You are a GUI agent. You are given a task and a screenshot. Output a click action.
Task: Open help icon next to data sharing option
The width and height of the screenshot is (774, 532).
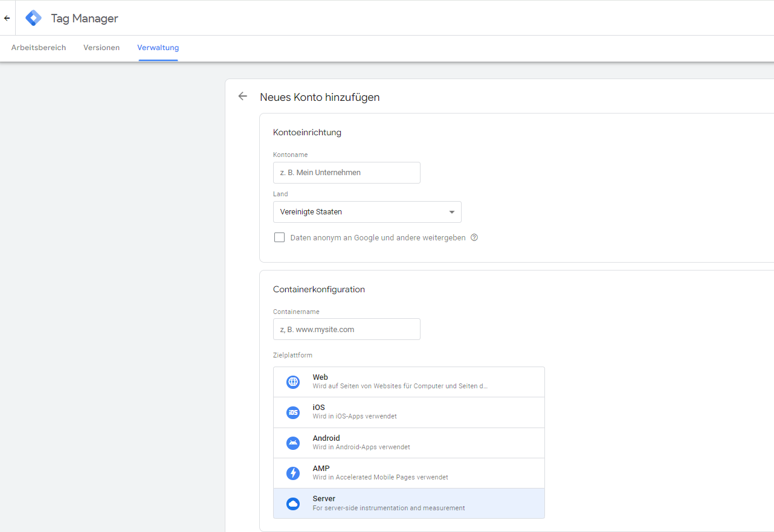(474, 237)
